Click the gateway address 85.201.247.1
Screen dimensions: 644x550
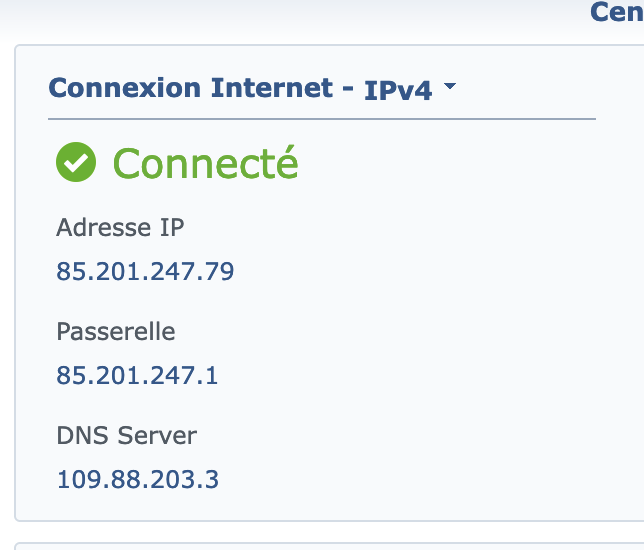pos(137,375)
